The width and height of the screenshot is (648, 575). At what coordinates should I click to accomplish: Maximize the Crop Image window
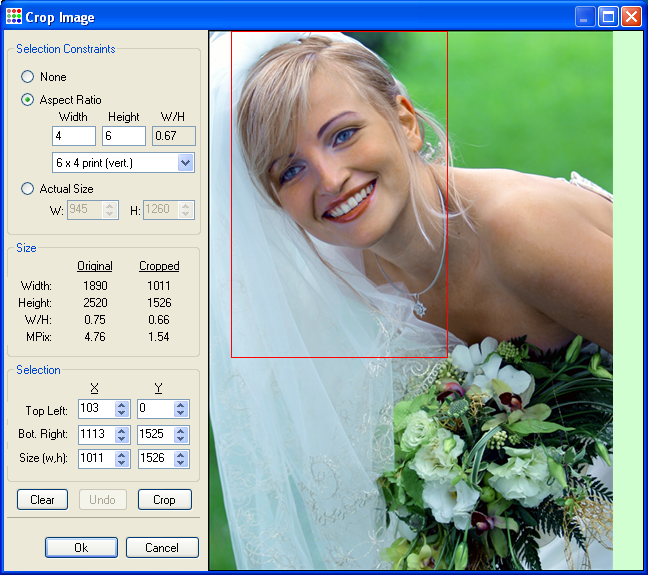(x=608, y=16)
